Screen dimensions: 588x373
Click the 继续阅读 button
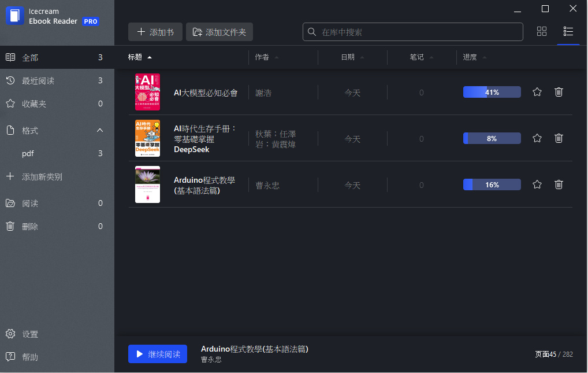158,354
